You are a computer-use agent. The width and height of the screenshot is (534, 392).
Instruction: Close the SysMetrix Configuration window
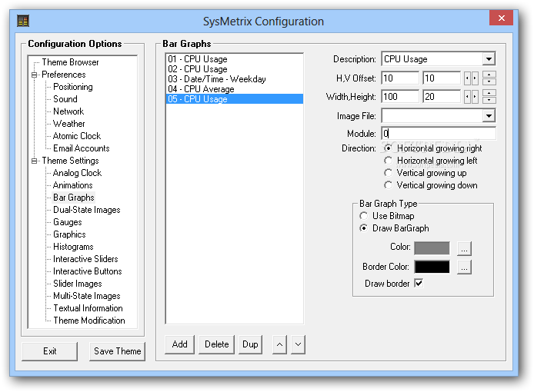point(502,18)
